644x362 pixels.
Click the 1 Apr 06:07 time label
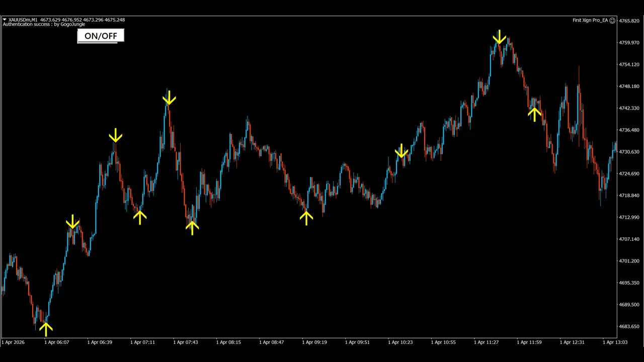(57, 342)
